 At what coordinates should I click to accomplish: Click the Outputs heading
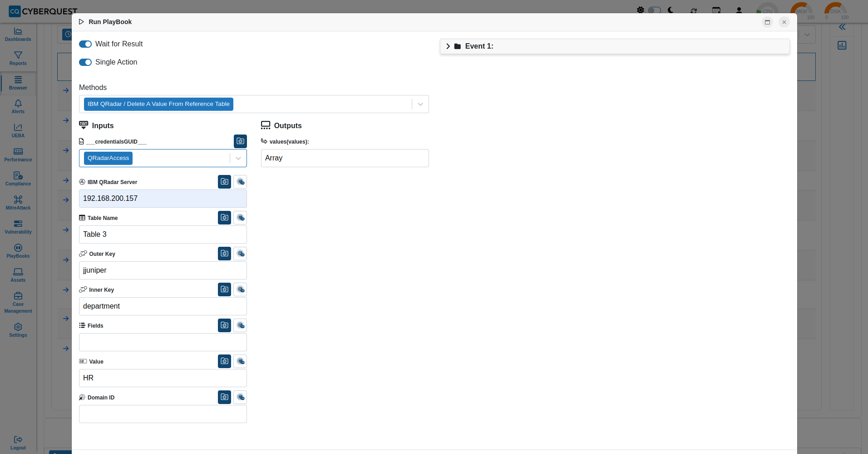click(x=288, y=126)
